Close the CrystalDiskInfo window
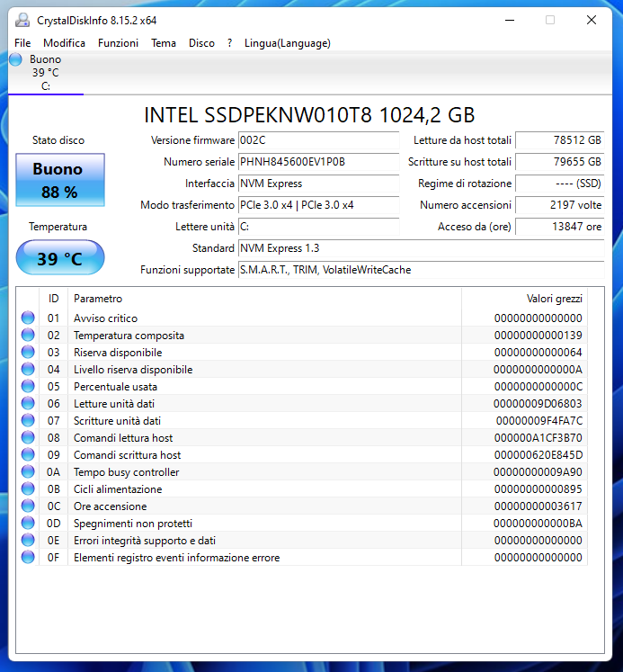Screen dimensions: 623x672 point(592,20)
